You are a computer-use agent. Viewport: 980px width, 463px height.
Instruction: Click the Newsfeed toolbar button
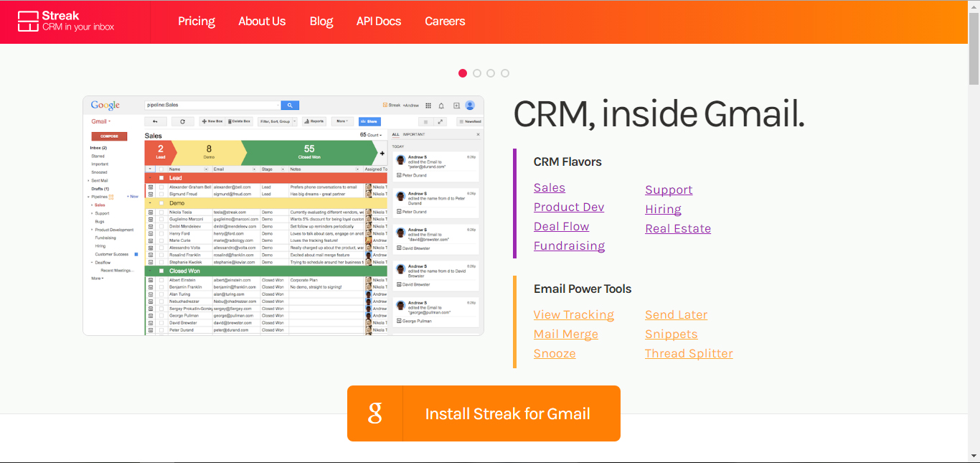pyautogui.click(x=471, y=121)
